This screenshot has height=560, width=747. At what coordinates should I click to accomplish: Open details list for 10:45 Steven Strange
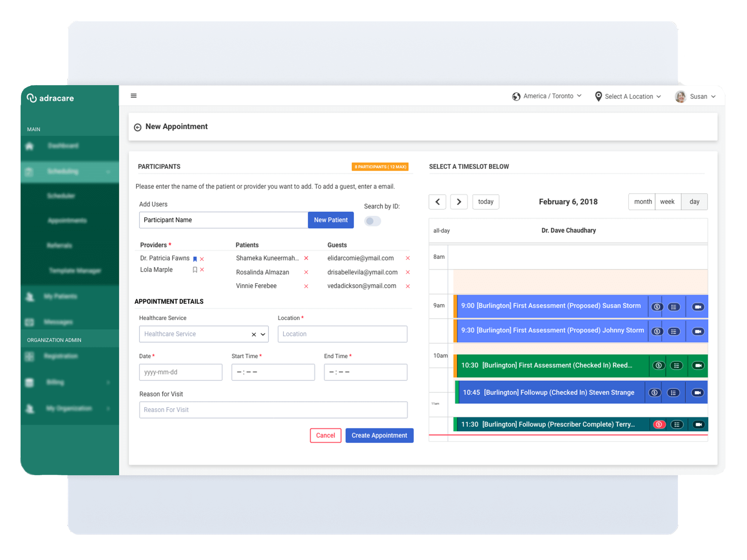coord(673,393)
